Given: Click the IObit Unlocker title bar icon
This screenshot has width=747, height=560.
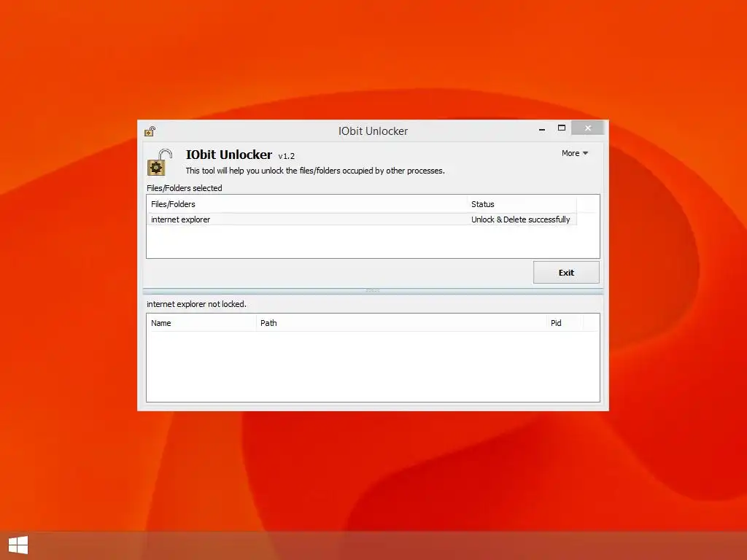Looking at the screenshot, I should pos(150,131).
